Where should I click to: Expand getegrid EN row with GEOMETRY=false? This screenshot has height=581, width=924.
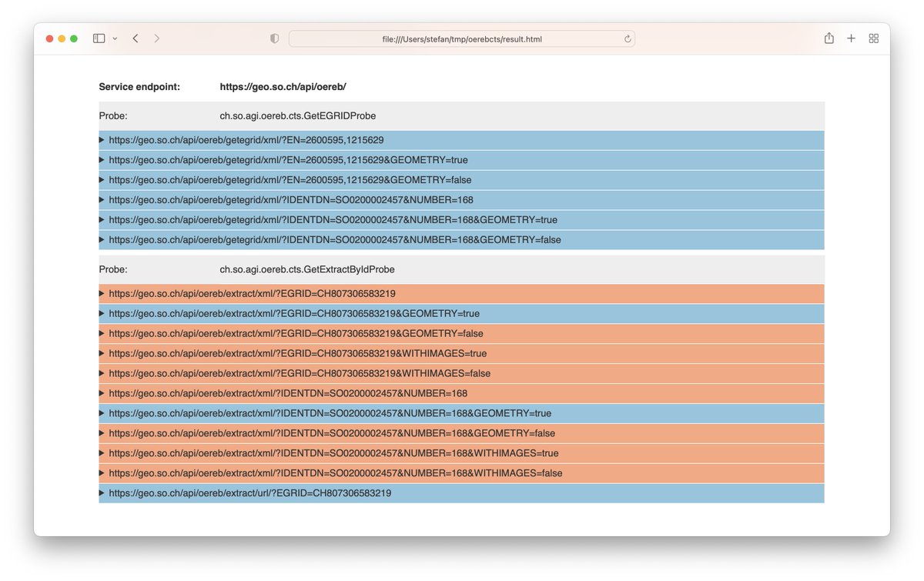[x=461, y=180]
